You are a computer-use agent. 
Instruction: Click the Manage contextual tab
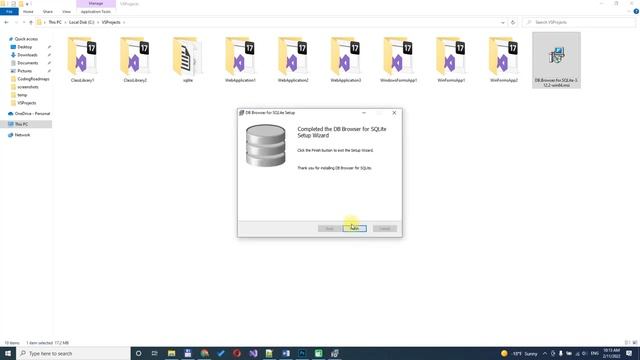coord(96,4)
